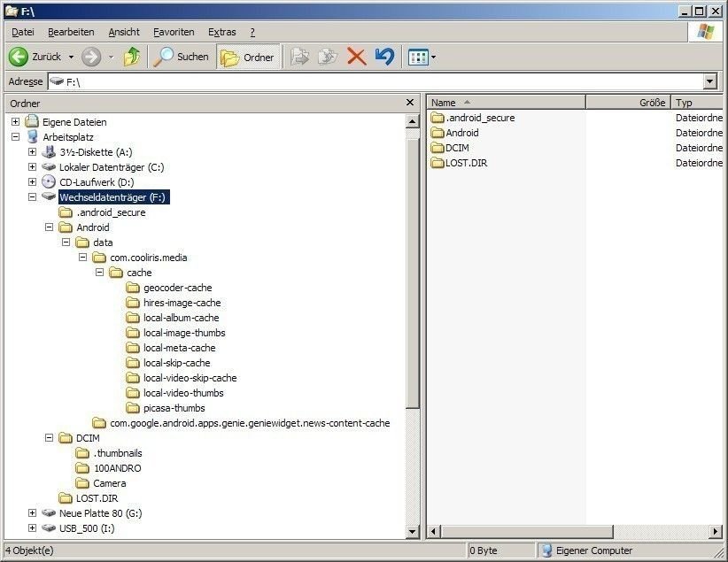Click the red X delete icon
The width and height of the screenshot is (728, 562).
pyautogui.click(x=357, y=57)
